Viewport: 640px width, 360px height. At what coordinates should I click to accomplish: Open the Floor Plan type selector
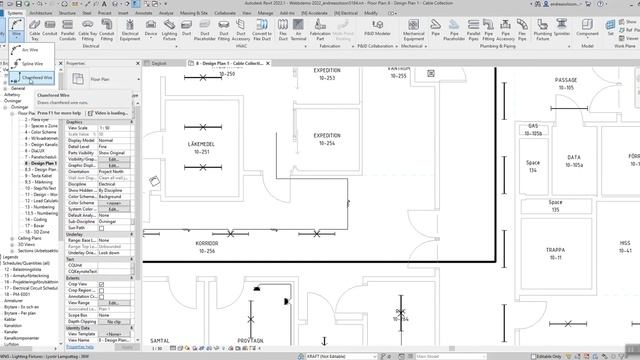pos(103,79)
